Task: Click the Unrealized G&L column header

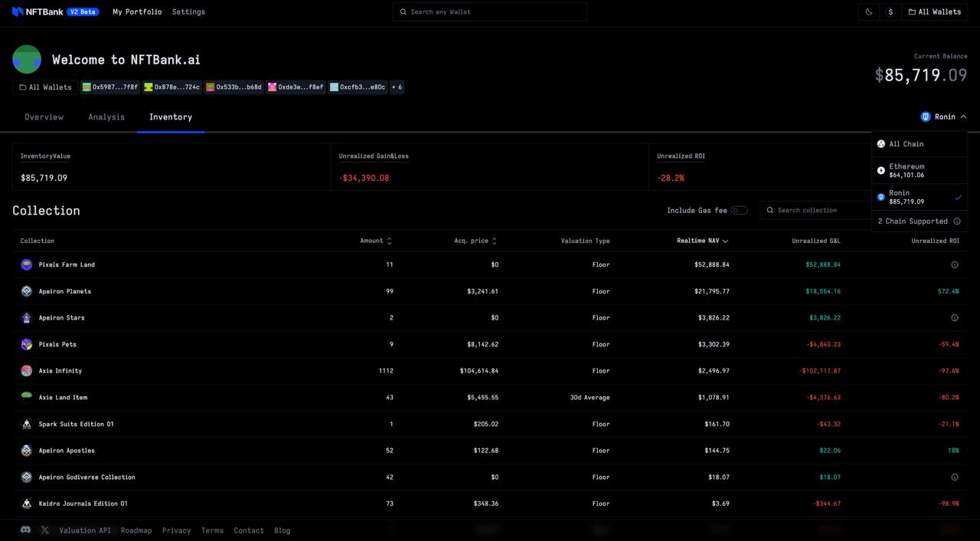Action: click(816, 241)
